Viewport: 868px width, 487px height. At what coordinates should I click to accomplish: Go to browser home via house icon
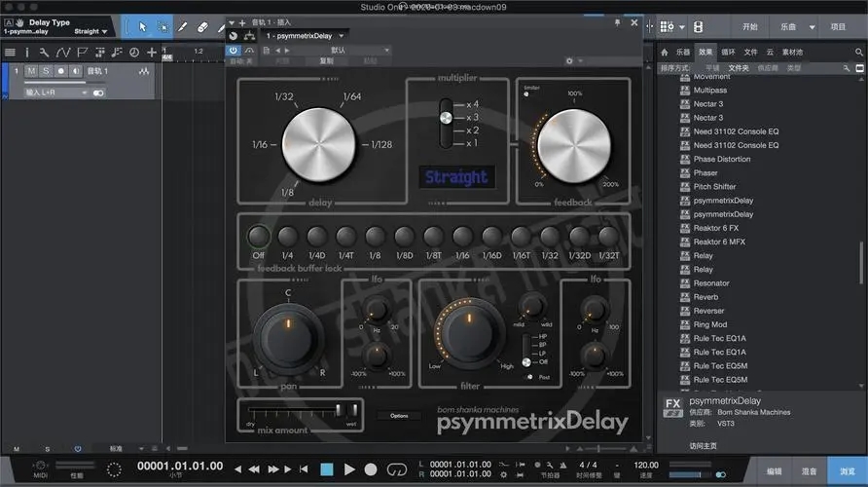tap(664, 52)
